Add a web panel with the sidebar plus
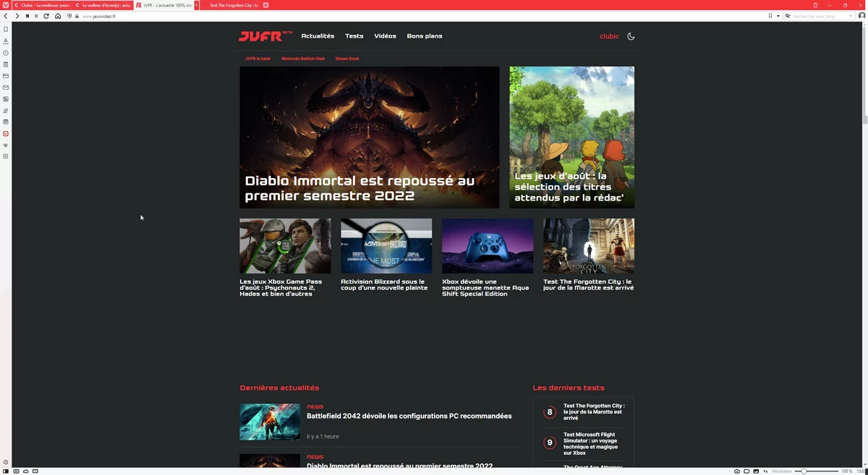868x475 pixels. coord(6,156)
